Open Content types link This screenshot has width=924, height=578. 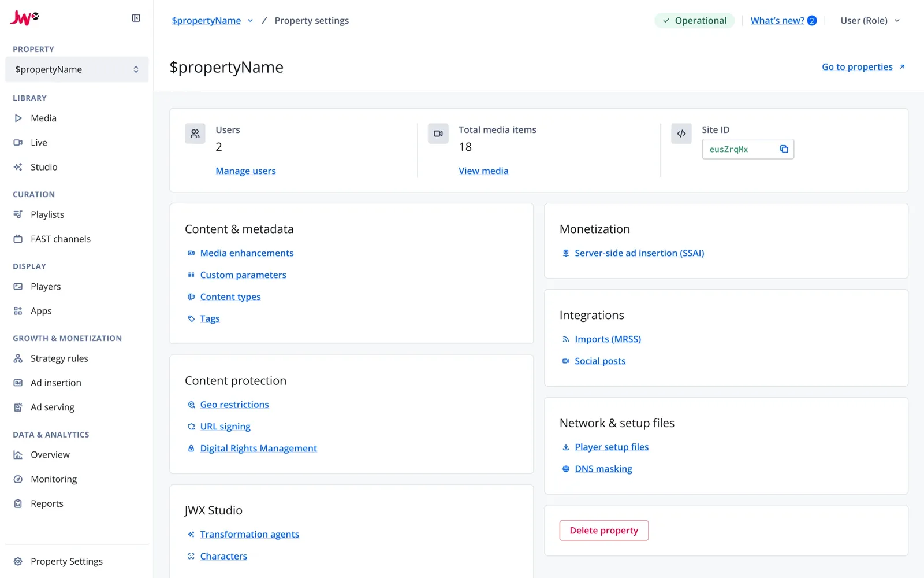(230, 297)
